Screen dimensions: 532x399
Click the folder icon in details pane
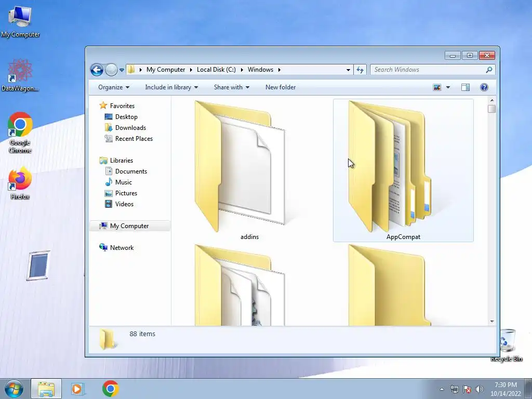[x=108, y=339]
